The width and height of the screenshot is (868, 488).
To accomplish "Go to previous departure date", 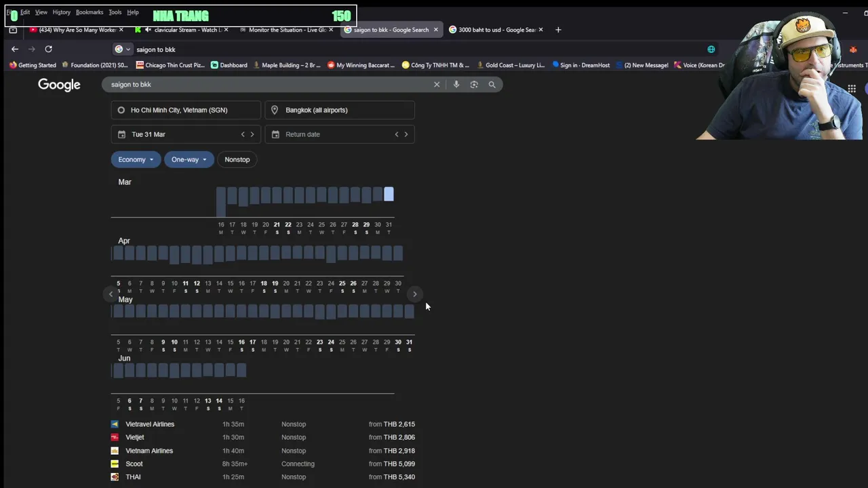I will click(243, 134).
